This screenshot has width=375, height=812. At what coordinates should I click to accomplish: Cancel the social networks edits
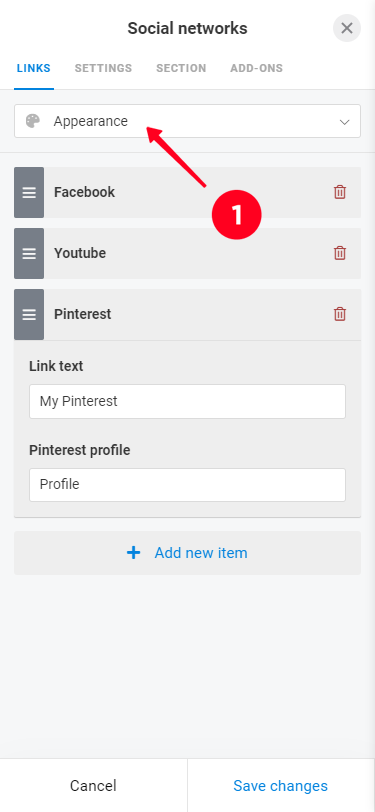point(93,786)
